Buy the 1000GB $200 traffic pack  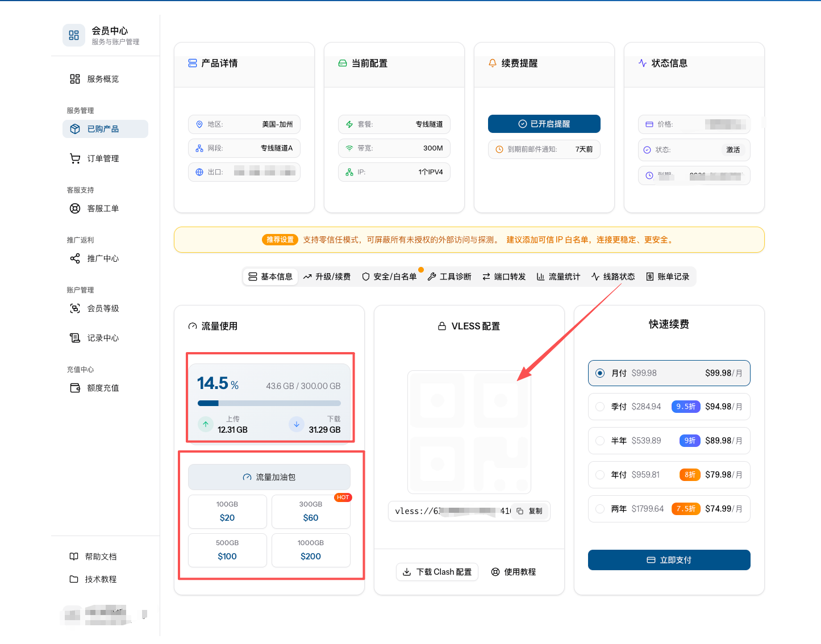point(311,550)
